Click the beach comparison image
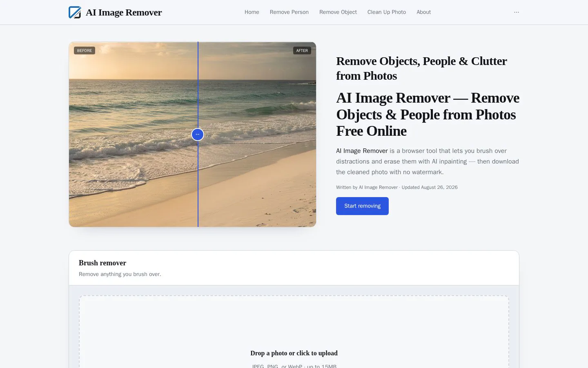The height and width of the screenshot is (368, 588). tap(192, 134)
